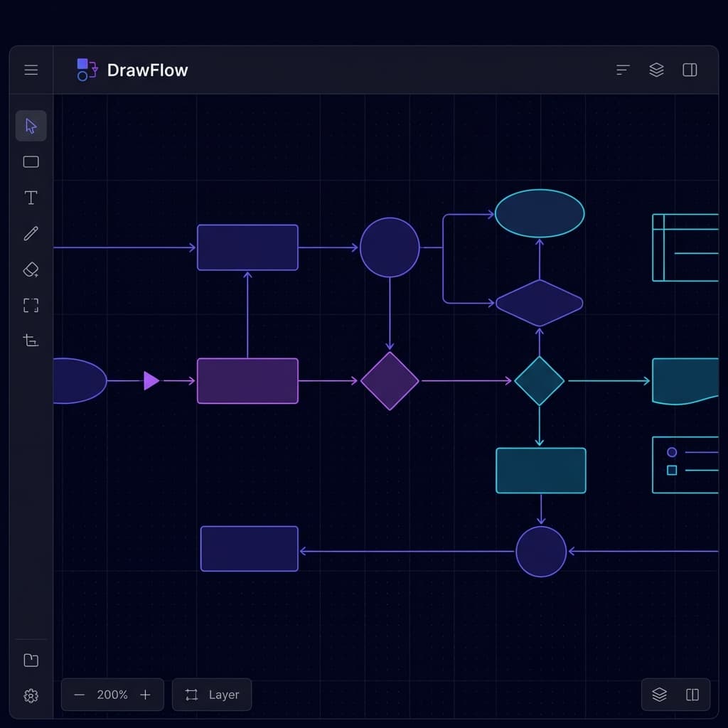The width and height of the screenshot is (728, 728).
Task: Toggle the bottom-right sidebar panel icon
Action: [x=692, y=695]
